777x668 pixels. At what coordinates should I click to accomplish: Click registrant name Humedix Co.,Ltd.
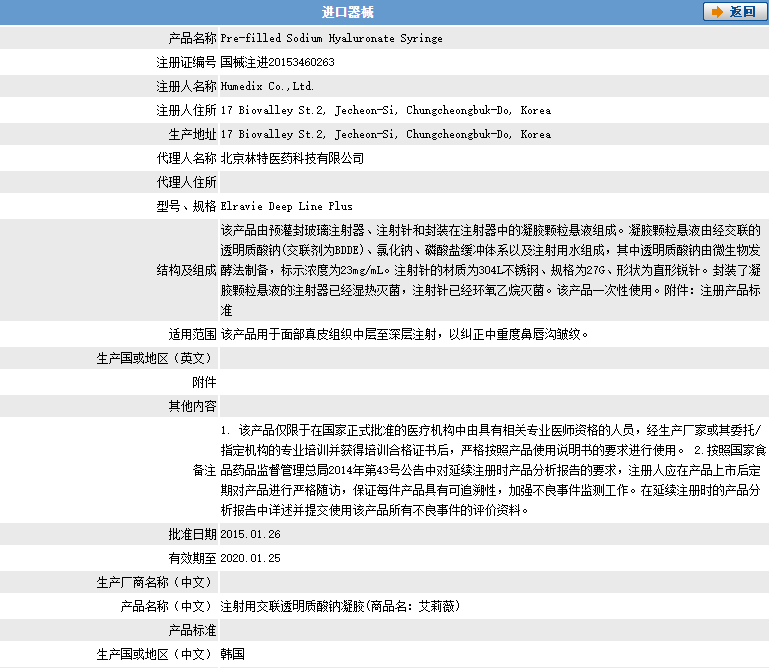(x=267, y=86)
